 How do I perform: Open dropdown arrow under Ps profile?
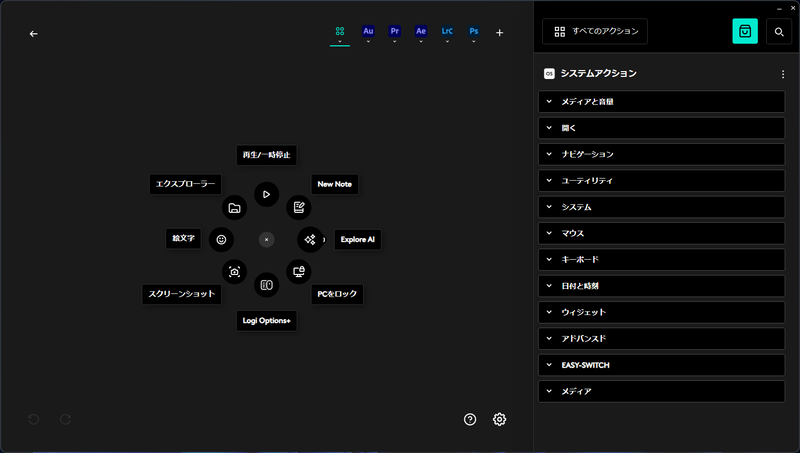coord(473,41)
